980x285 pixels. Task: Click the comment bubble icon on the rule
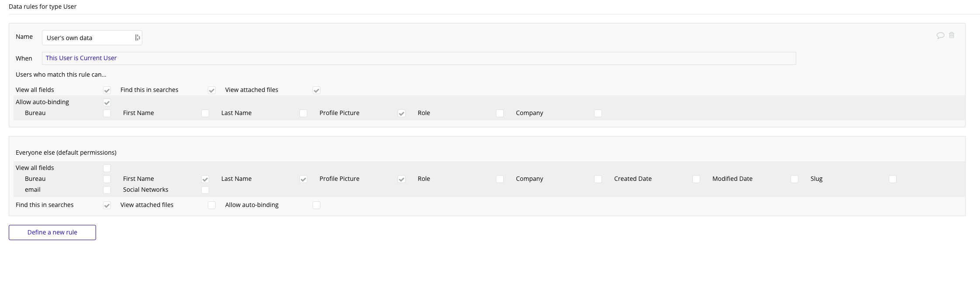[x=940, y=35]
